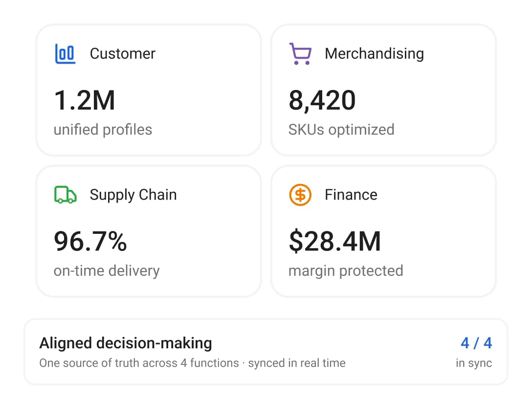Select the Finance heading

click(x=351, y=195)
